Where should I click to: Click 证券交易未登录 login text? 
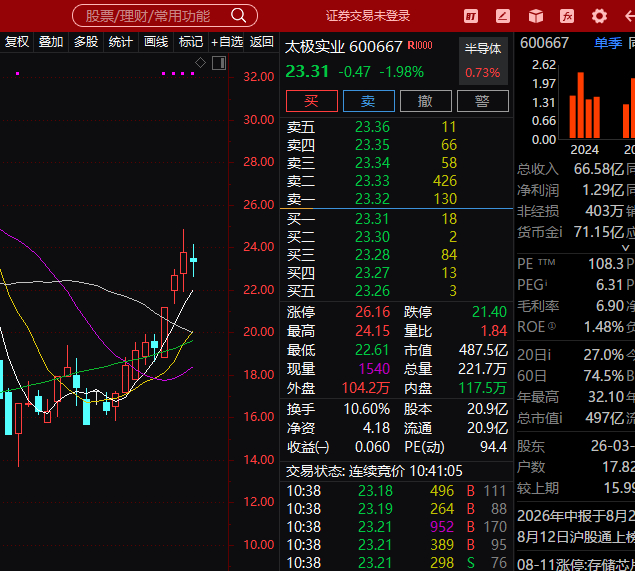[x=368, y=16]
